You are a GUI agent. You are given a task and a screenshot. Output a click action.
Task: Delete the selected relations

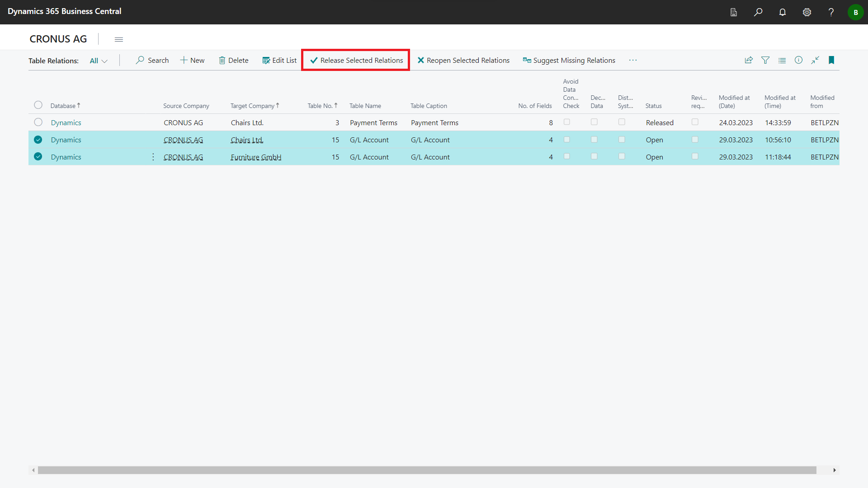[x=234, y=60]
